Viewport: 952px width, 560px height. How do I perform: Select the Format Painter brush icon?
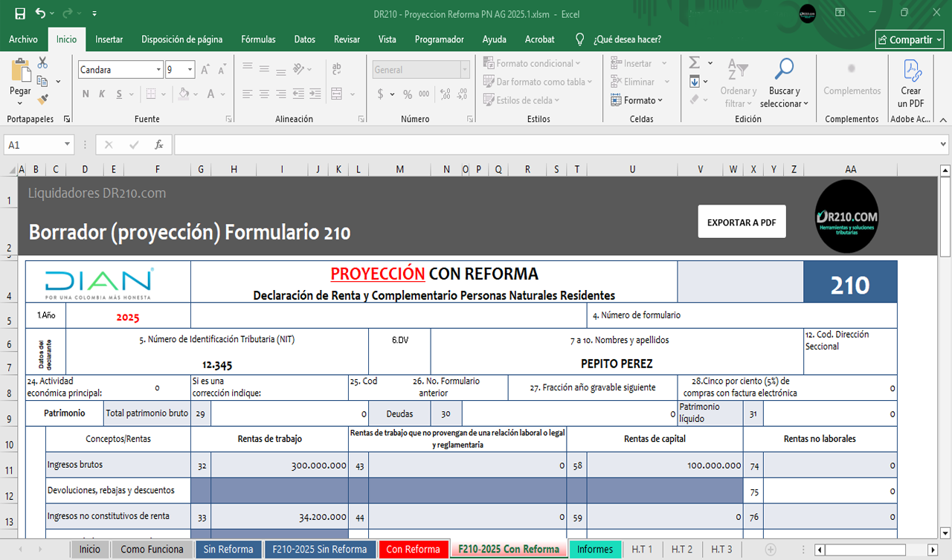(x=42, y=98)
